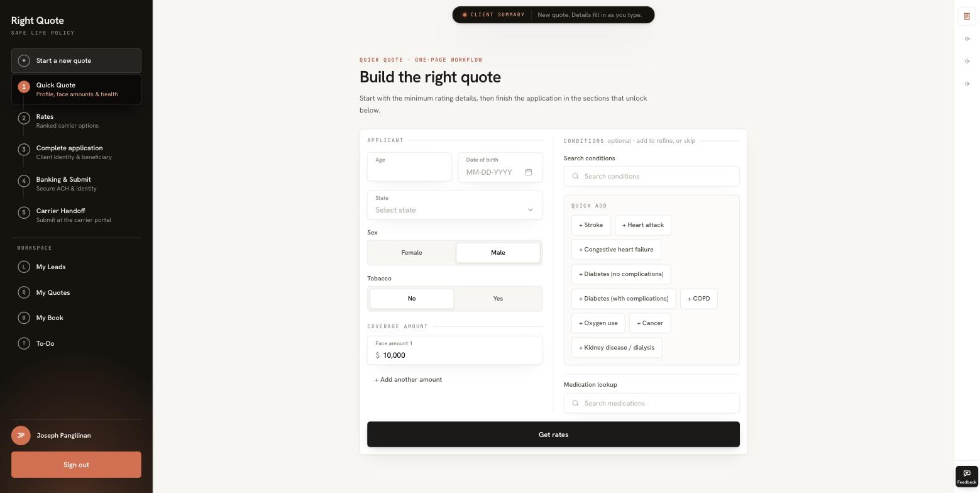Click Get rates button

click(x=553, y=435)
